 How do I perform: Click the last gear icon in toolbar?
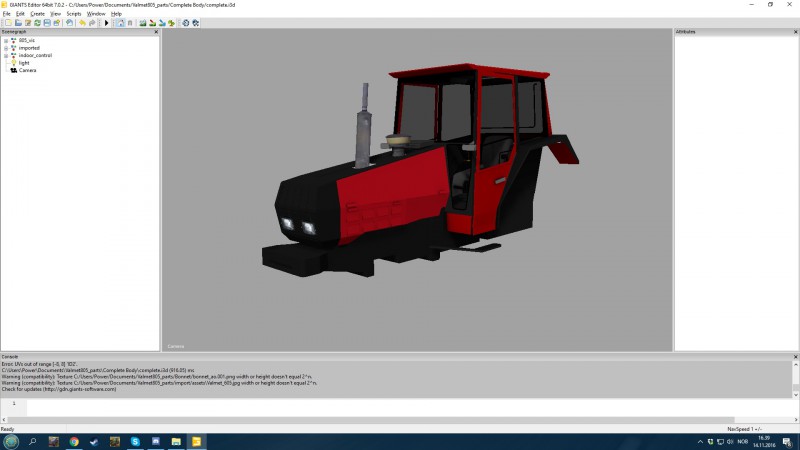[x=195, y=22]
